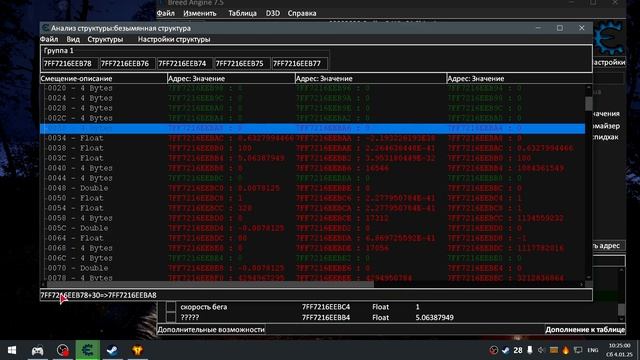Viewport: 640px width, 360px height.
Task: Select row '005C - Double'
Action: tap(312, 228)
